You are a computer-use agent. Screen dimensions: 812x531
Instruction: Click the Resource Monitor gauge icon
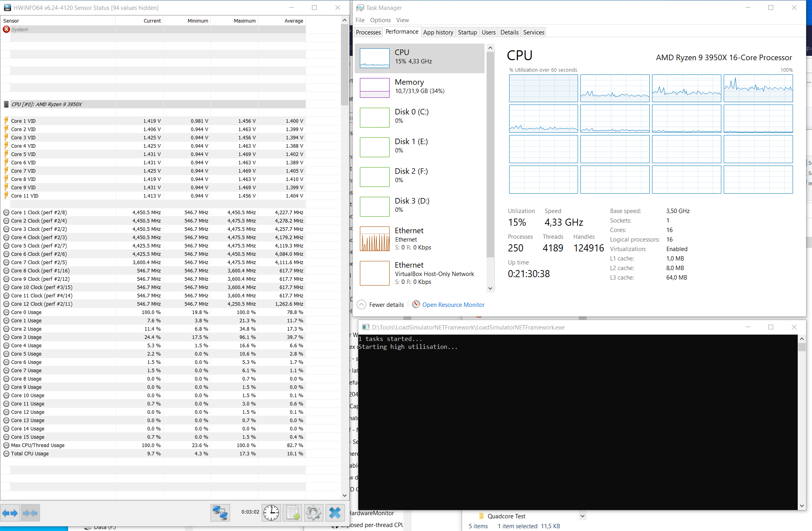[416, 304]
